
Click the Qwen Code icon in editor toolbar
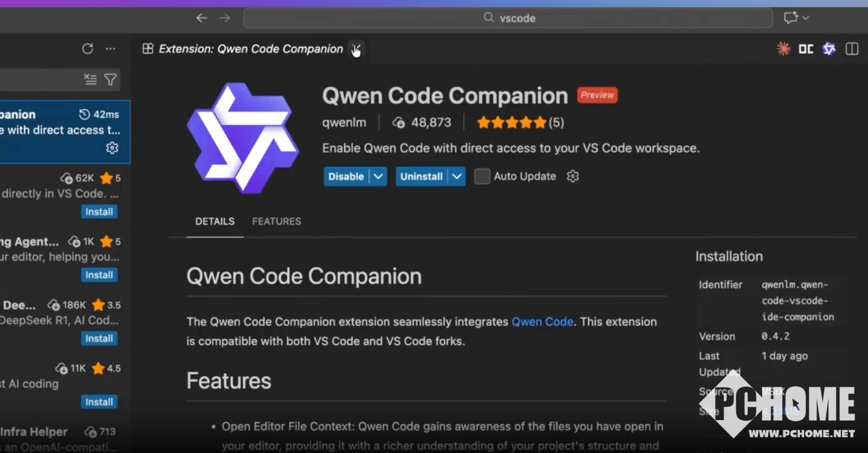pos(829,49)
